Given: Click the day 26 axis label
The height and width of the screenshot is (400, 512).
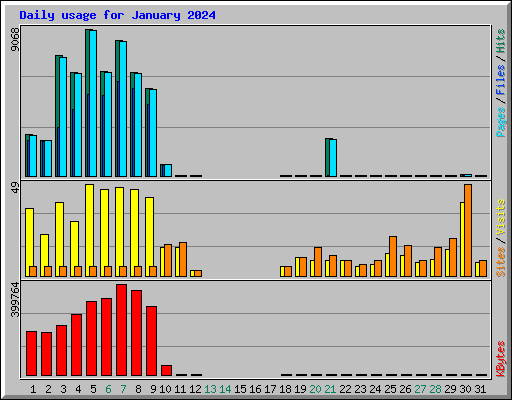Looking at the screenshot, I should click(405, 389).
